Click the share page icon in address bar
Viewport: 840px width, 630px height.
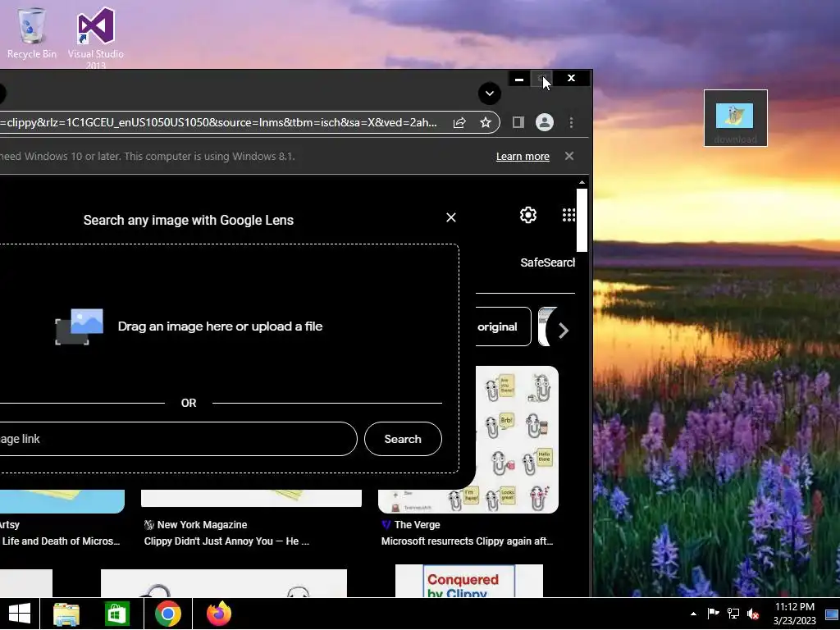459,123
